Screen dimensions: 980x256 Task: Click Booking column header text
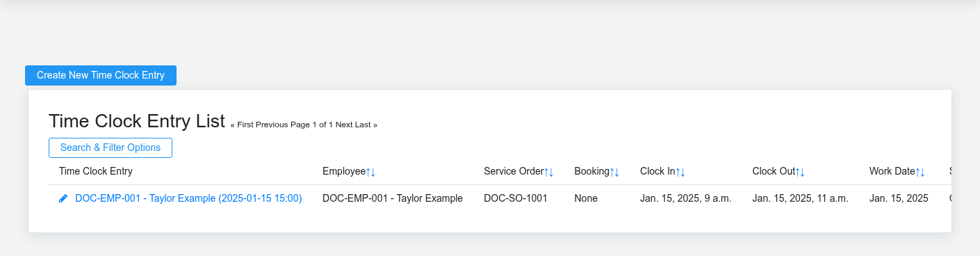click(x=591, y=171)
